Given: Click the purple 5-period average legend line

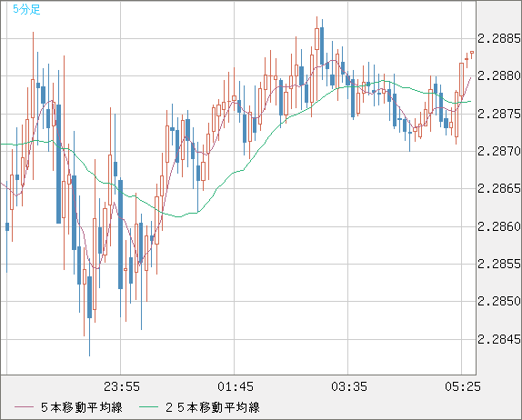Looking at the screenshot, I should (24, 407).
